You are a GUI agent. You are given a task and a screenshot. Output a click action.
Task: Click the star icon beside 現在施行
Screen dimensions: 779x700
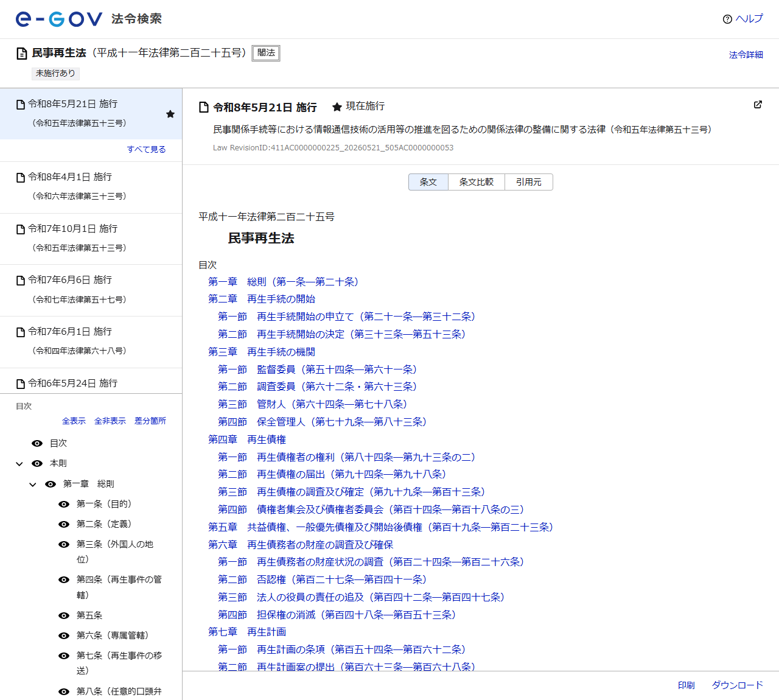pos(337,107)
